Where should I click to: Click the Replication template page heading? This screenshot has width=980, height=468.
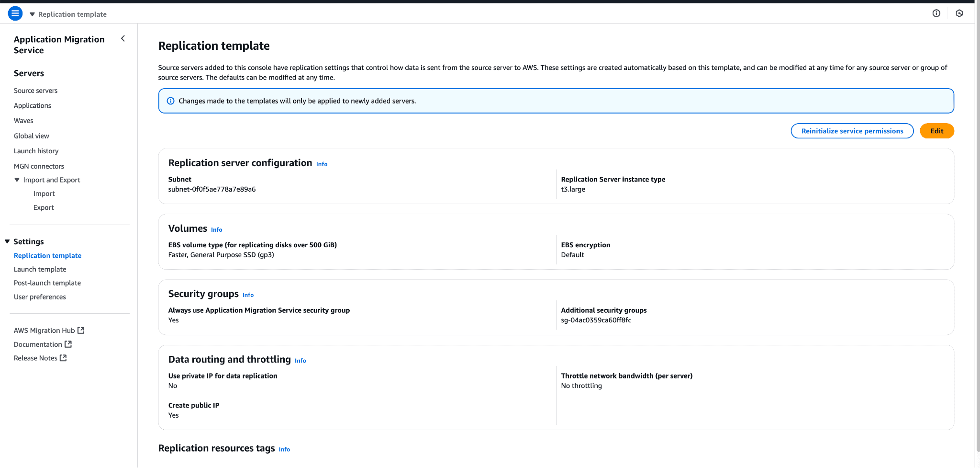[214, 46]
